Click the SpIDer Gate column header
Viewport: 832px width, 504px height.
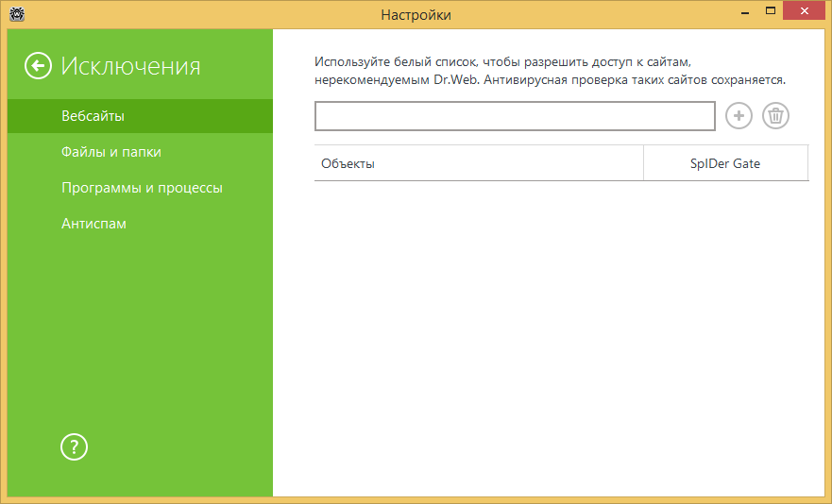pos(725,163)
